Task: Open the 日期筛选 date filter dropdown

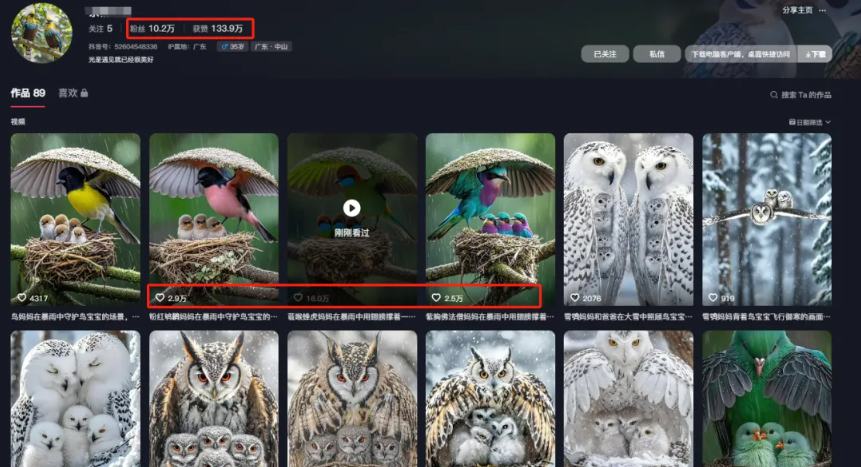Action: pyautogui.click(x=810, y=122)
